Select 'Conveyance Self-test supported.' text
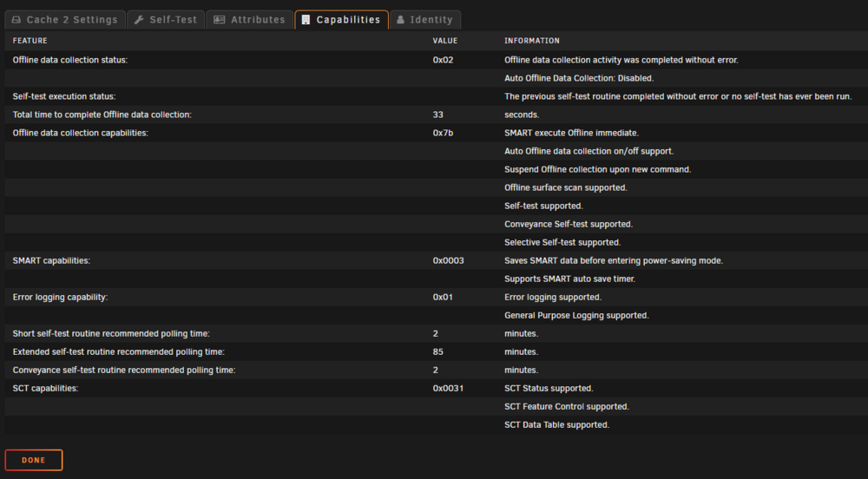This screenshot has height=479, width=868. [x=569, y=224]
